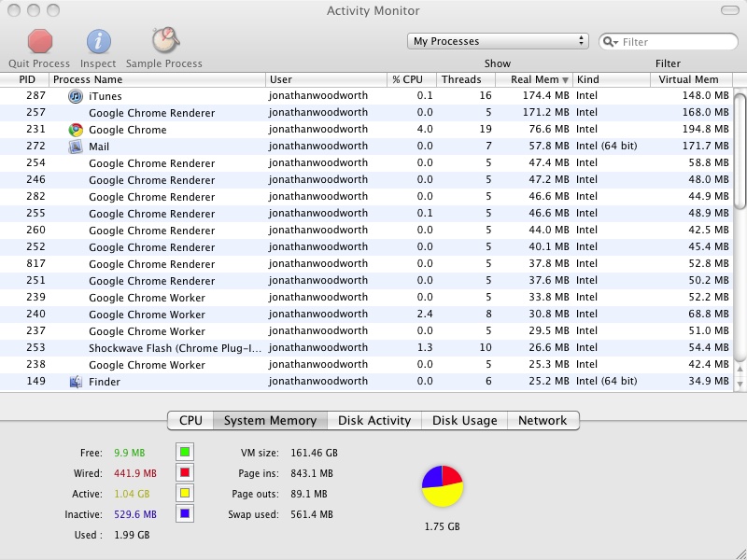Click the Sample Process icon
This screenshot has height=560, width=747.
coord(165,40)
